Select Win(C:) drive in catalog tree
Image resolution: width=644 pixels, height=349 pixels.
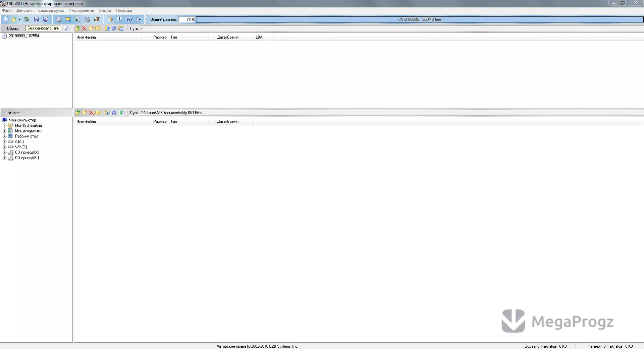coord(21,147)
